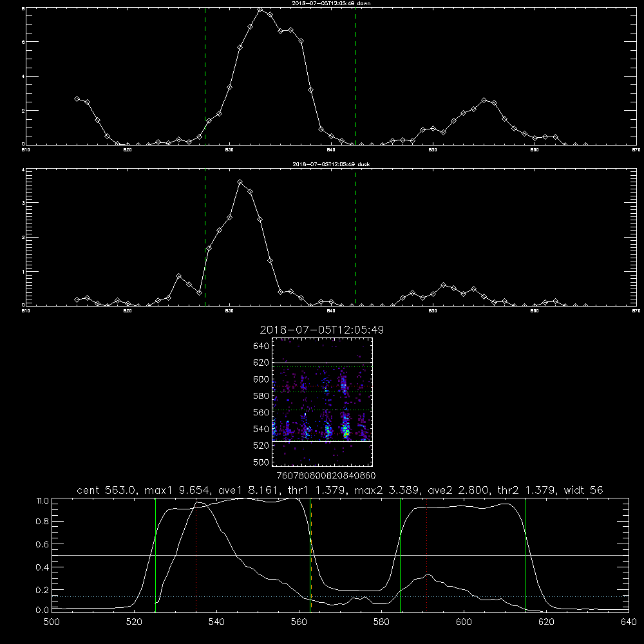This screenshot has width=644, height=644.
Task: Click x-axis label 620 of the bottom plot
Action: pos(546,622)
